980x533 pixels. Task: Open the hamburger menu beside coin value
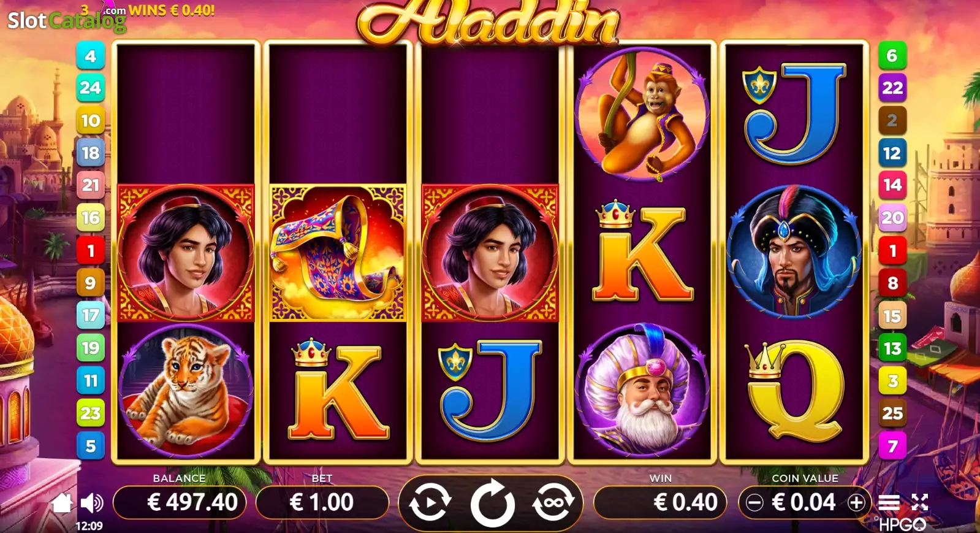pos(889,503)
